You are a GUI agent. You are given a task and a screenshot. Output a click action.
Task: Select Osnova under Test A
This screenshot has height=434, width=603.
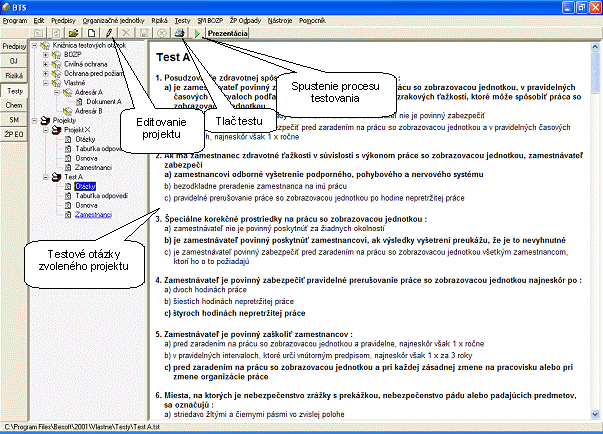coord(87,205)
